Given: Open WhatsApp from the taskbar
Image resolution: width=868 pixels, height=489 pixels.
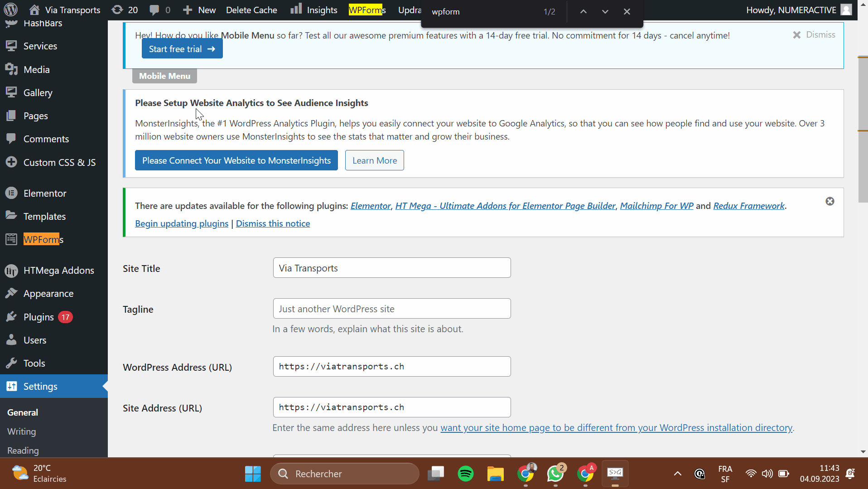Looking at the screenshot, I should 555,474.
